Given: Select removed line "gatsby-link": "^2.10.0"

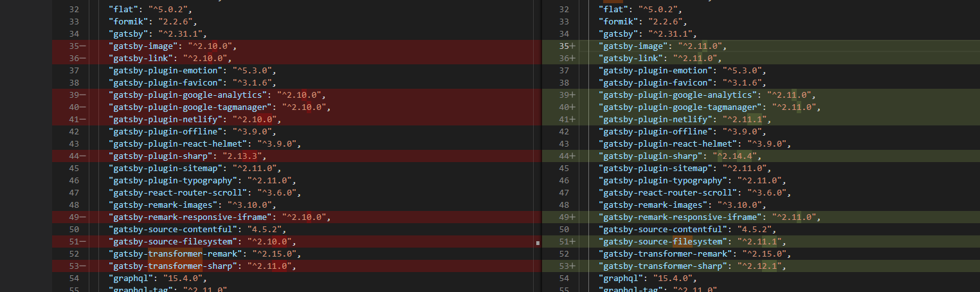Looking at the screenshot, I should tap(171, 59).
